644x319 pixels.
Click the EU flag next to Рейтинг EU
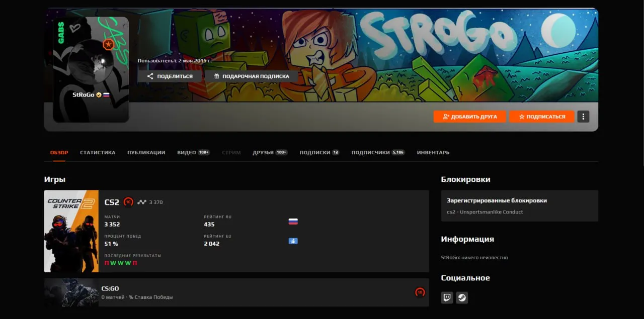pos(293,241)
